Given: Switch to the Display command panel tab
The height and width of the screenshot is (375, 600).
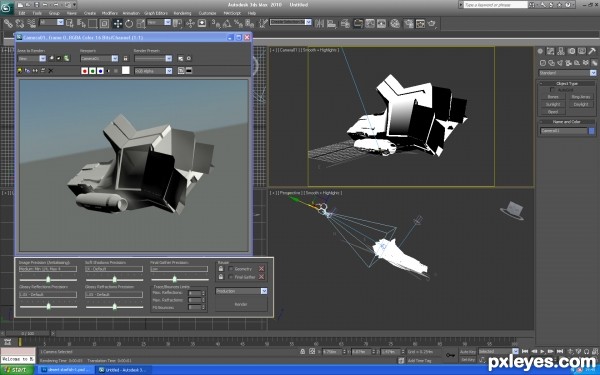Looking at the screenshot, I should [x=582, y=51].
